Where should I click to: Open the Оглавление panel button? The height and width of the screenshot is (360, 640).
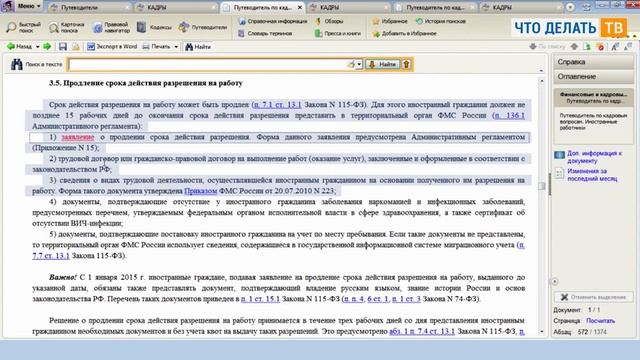point(593,77)
